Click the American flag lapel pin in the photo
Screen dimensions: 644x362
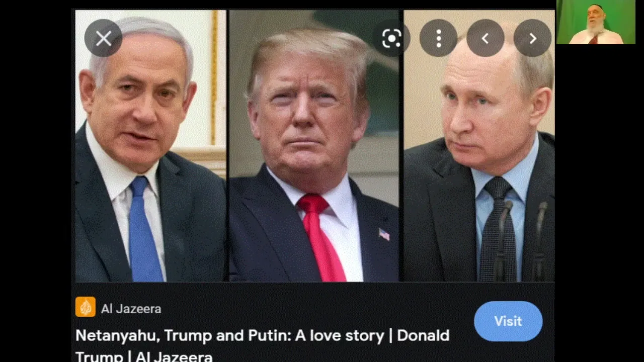click(x=384, y=234)
